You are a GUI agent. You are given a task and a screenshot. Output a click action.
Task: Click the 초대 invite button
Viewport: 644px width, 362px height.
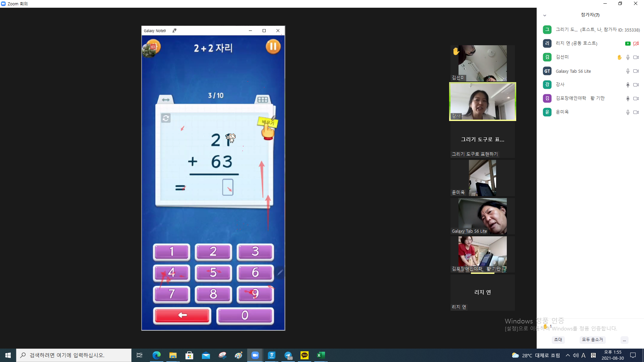click(x=558, y=340)
